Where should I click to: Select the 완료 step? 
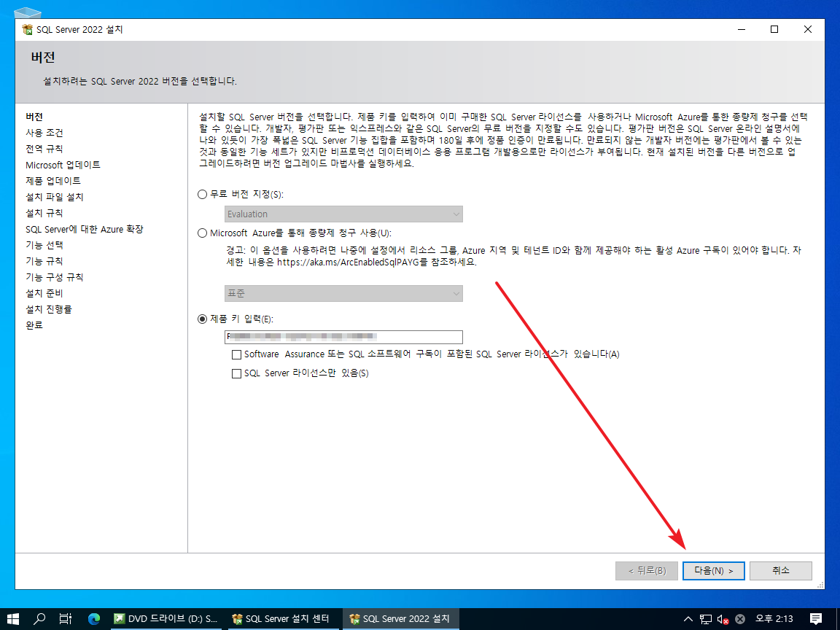pyautogui.click(x=34, y=325)
